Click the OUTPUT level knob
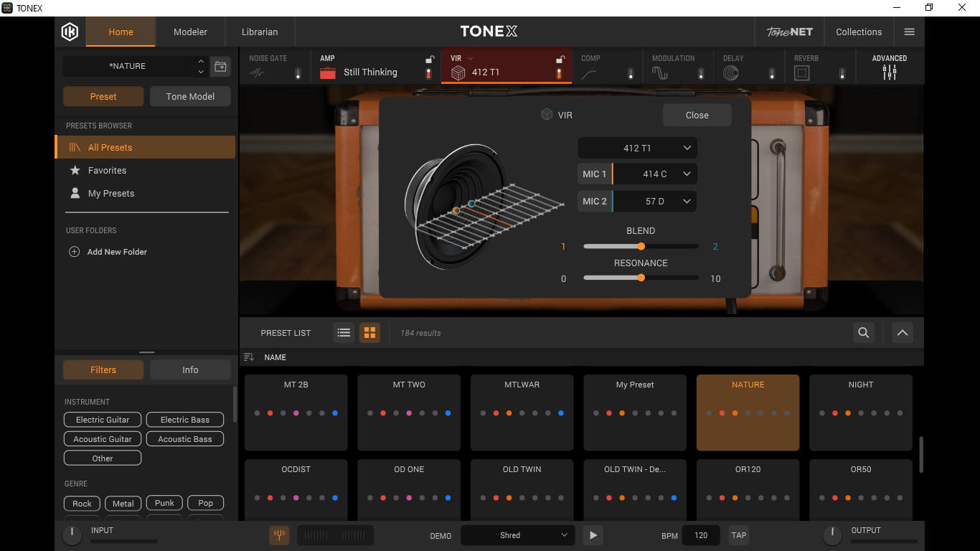980x551 pixels. (x=831, y=534)
